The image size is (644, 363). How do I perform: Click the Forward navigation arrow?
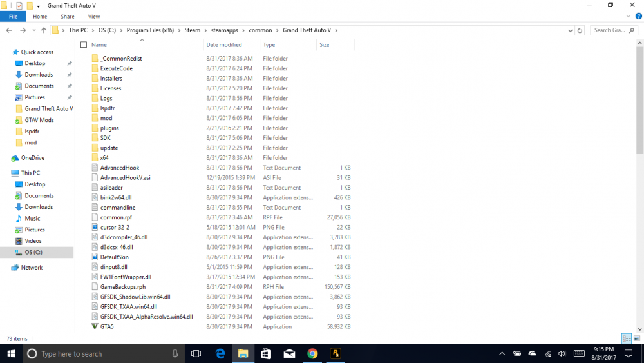click(x=23, y=30)
